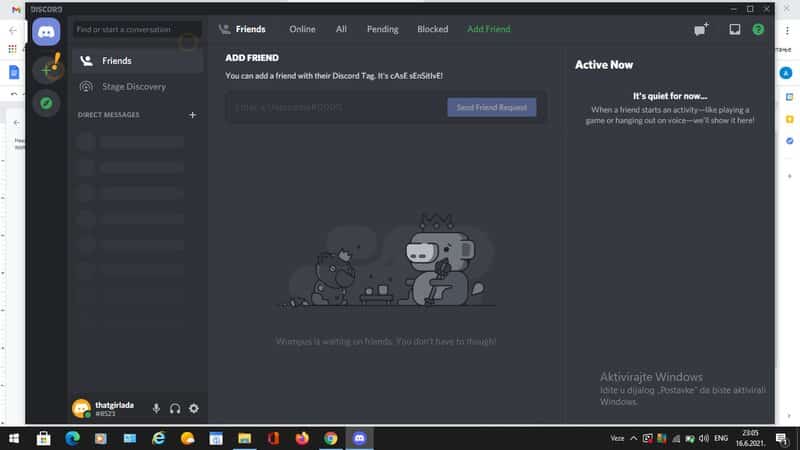
Task: Switch to Chrome in the taskbar
Action: point(331,438)
